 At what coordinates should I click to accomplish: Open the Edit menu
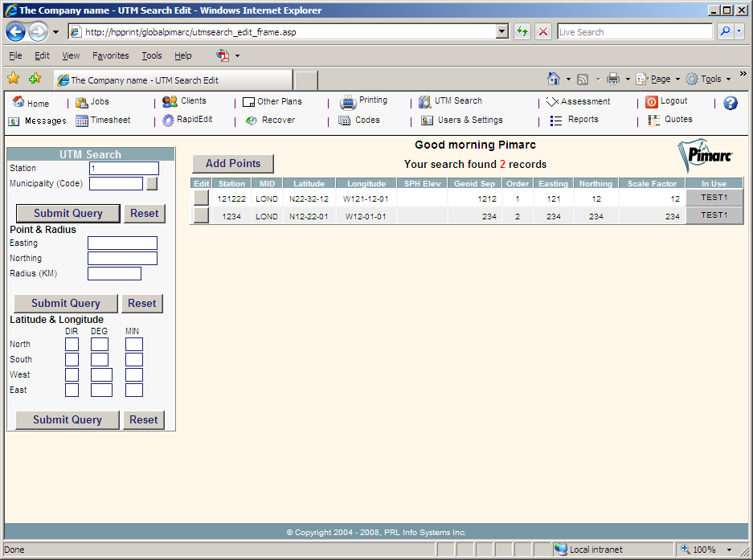click(42, 55)
